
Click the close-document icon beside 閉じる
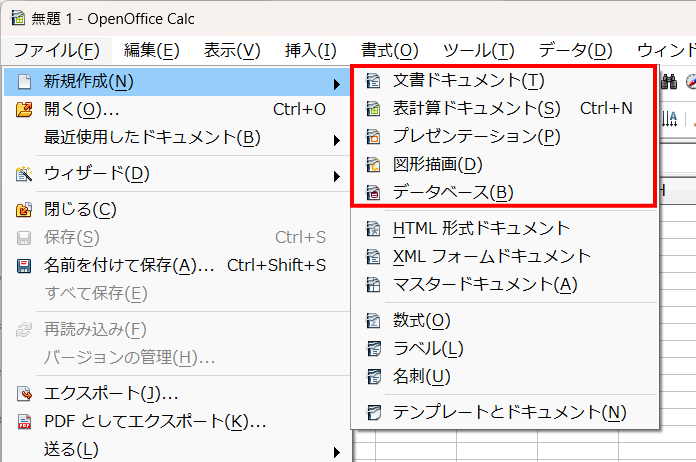click(x=24, y=209)
